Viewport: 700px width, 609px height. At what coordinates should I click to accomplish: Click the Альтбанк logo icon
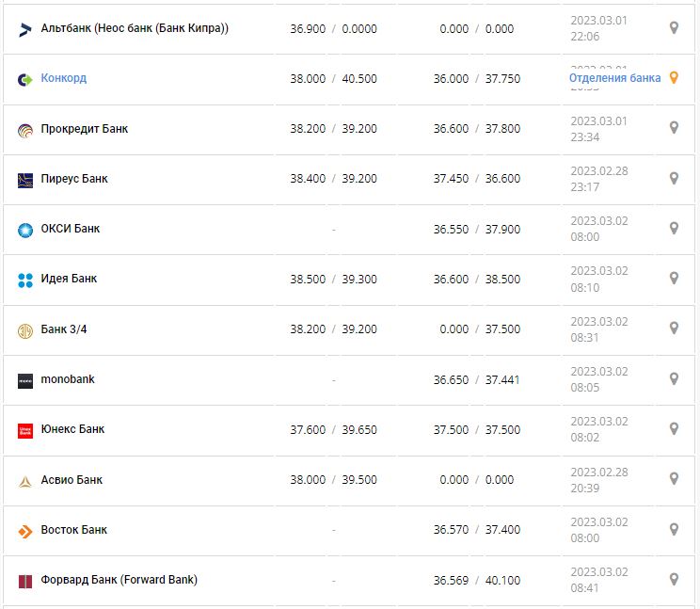[25, 29]
